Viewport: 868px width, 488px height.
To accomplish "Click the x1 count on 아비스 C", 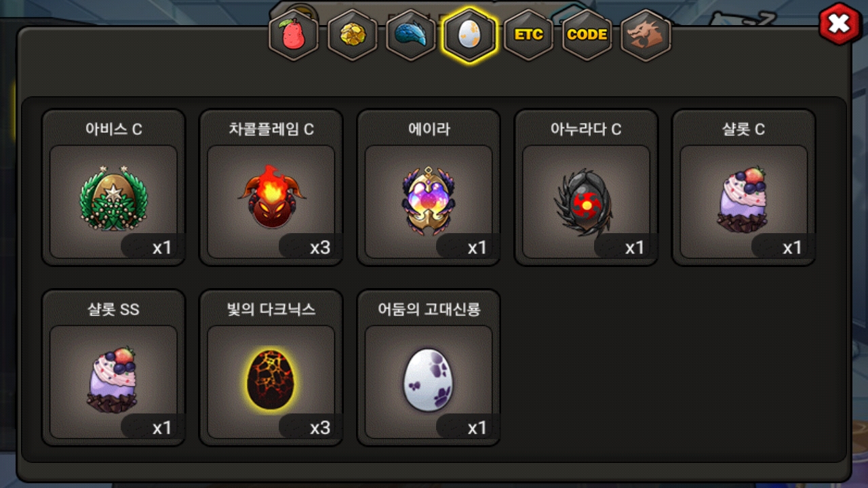I will pyautogui.click(x=162, y=247).
